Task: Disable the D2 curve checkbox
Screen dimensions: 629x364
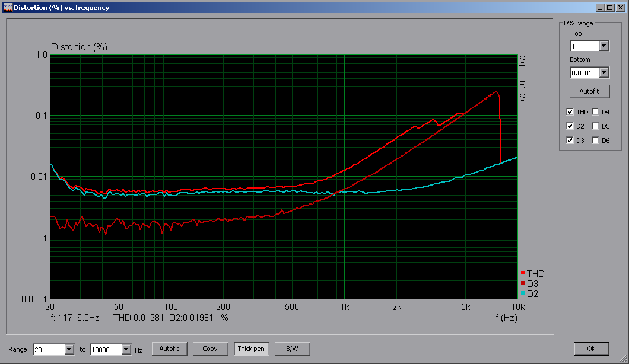Action: (x=570, y=126)
